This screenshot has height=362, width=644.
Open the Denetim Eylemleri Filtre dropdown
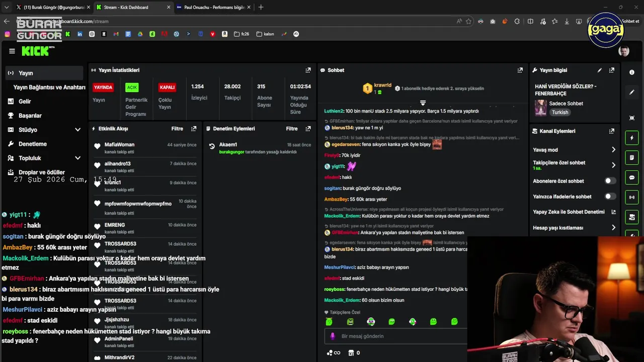coord(292,129)
